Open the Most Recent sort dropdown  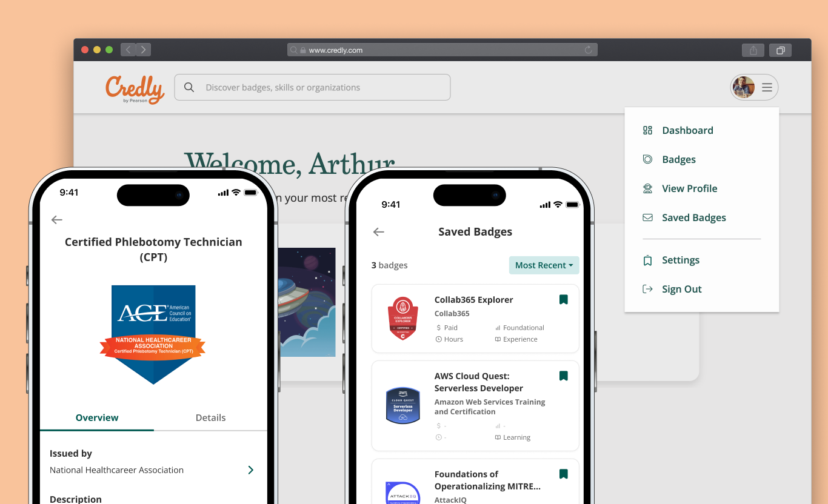544,265
